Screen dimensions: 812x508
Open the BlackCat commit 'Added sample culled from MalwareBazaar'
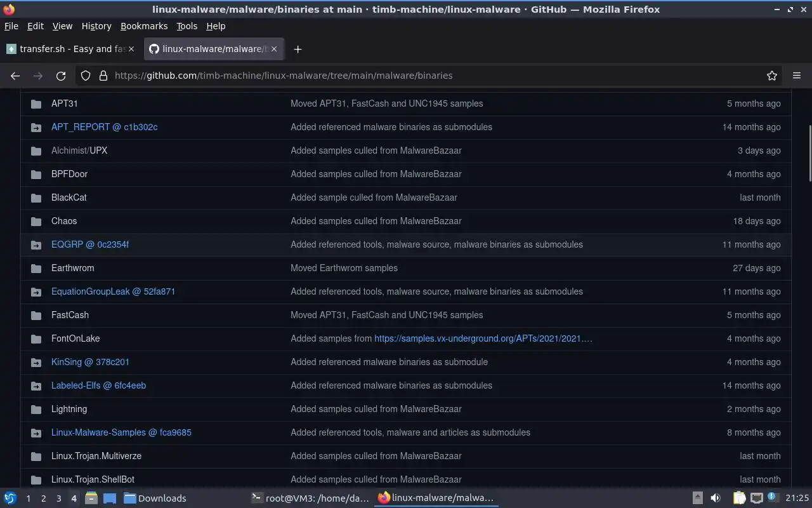tap(374, 197)
